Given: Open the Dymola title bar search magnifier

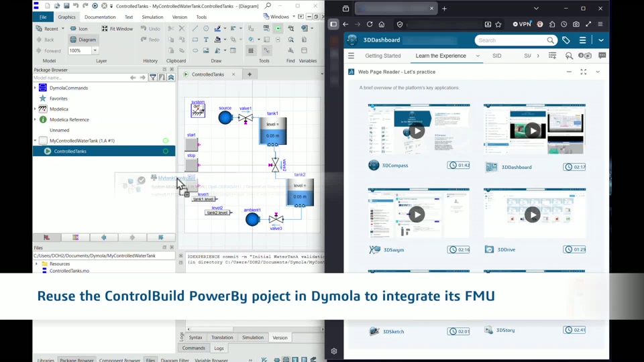Looking at the screenshot, I should coord(268,6).
